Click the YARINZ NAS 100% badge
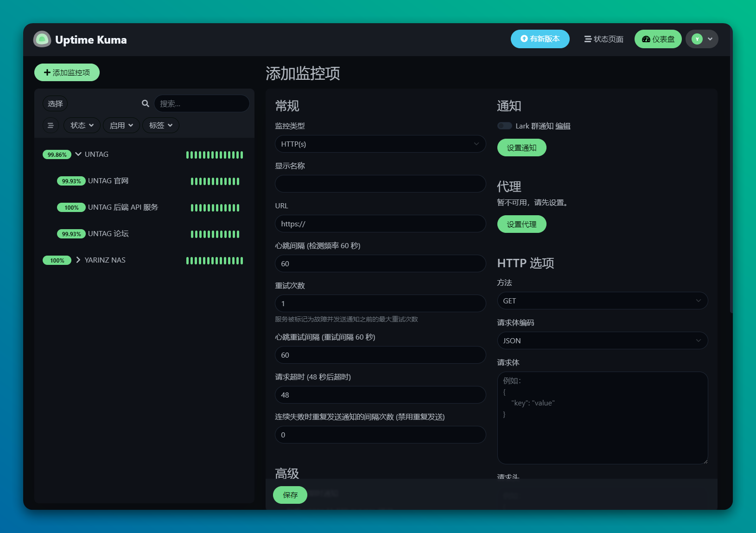Viewport: 756px width, 533px height. (57, 260)
